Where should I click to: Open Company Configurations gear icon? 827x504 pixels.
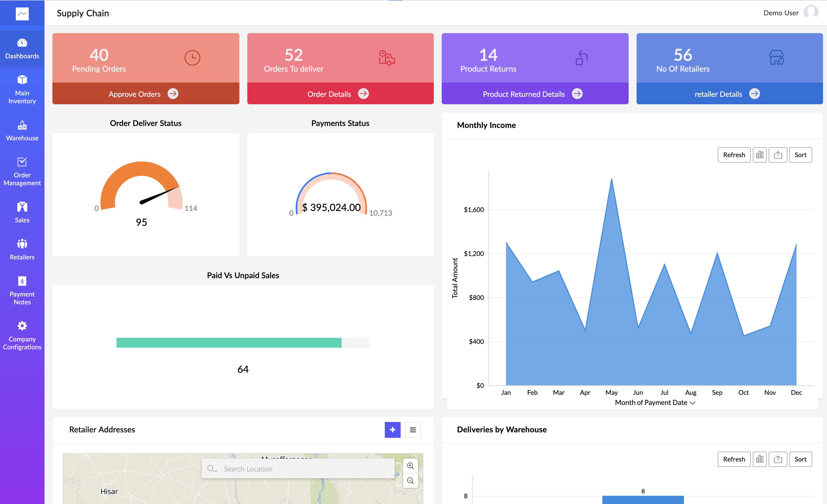(x=22, y=326)
